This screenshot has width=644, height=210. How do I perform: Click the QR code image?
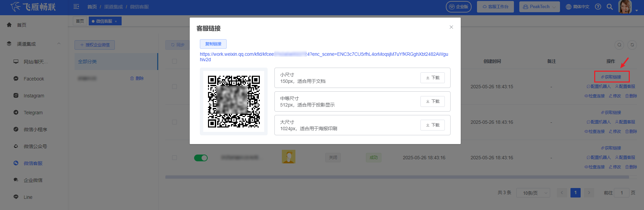point(234,101)
